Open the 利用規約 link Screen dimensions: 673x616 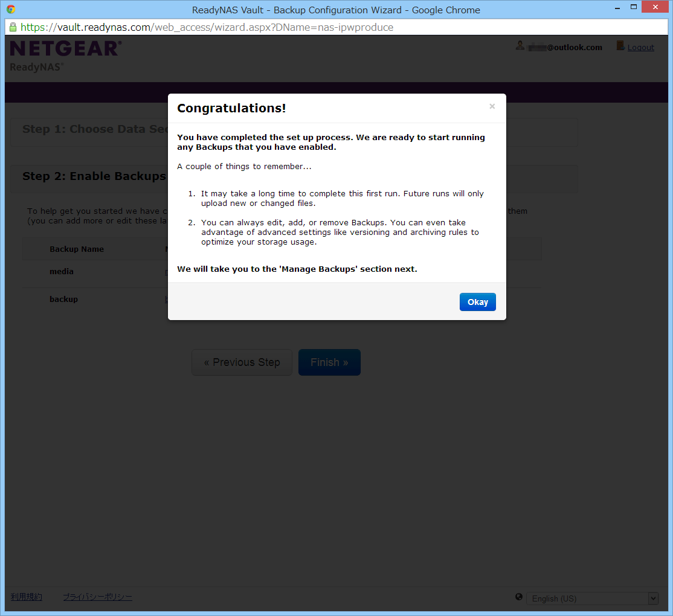[x=26, y=597]
